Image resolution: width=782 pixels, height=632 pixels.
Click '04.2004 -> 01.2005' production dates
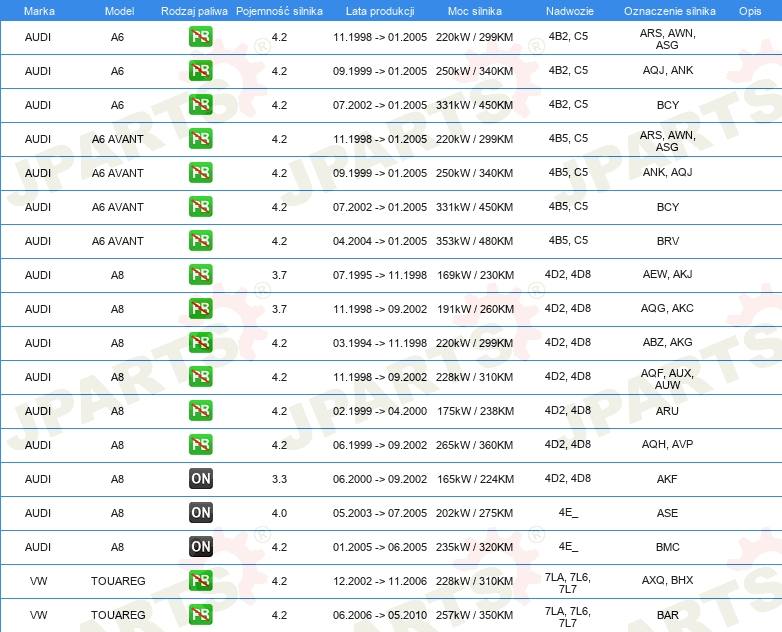(x=380, y=241)
